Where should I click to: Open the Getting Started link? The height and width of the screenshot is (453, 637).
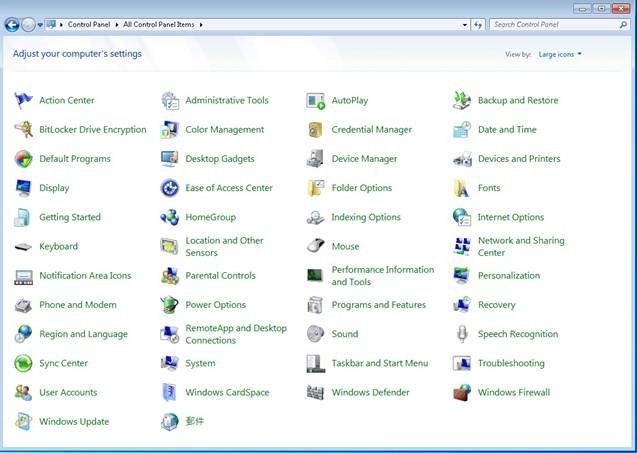tap(70, 217)
